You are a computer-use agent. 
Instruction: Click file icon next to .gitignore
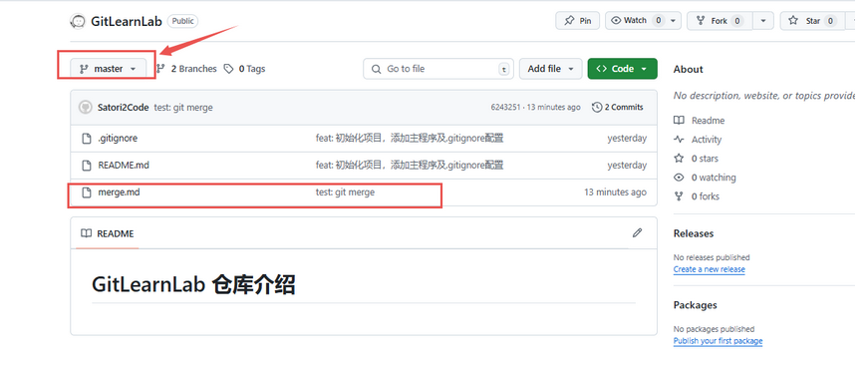point(87,139)
